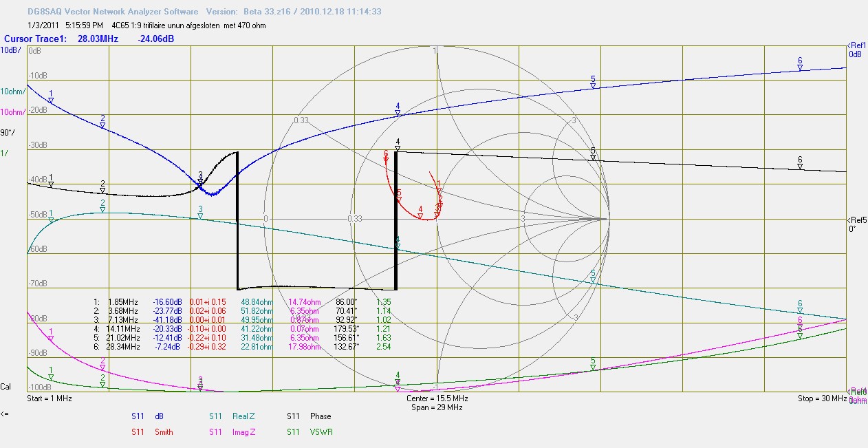Select marker 2 on the blue dB trace
Image resolution: width=868 pixels, height=448 pixels.
tap(102, 123)
